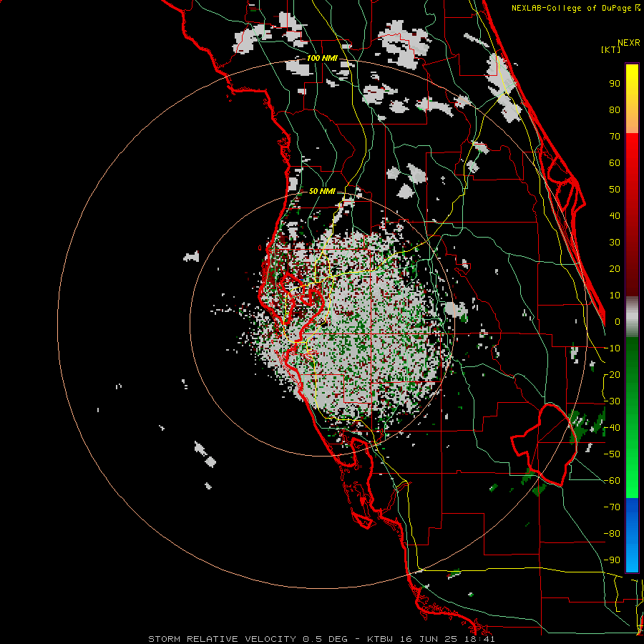Select the 0 value on velocity scale
Screen dimensions: 644x644
618,322
